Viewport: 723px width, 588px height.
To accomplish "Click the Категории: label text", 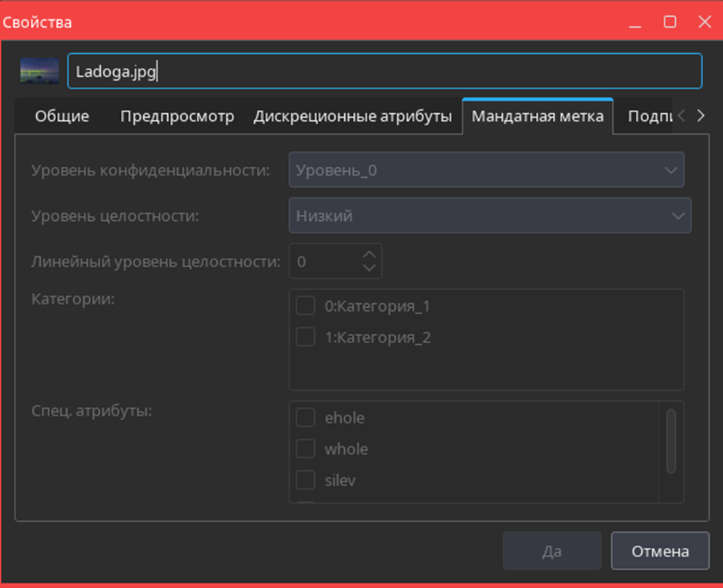I will tap(73, 299).
